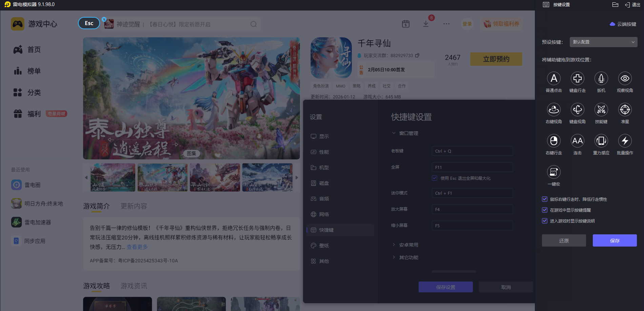Open 福利 in the sidebar
This screenshot has height=311, width=644.
pyautogui.click(x=27, y=114)
